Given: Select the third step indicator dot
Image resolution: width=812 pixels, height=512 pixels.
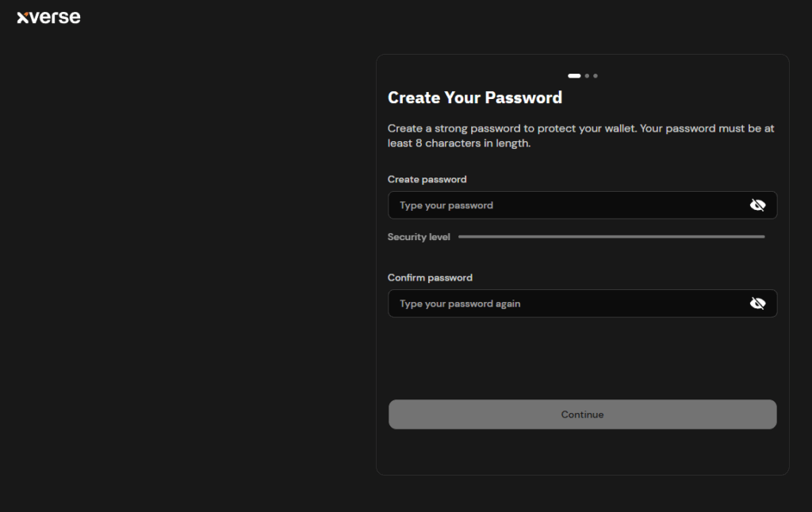Looking at the screenshot, I should [596, 76].
